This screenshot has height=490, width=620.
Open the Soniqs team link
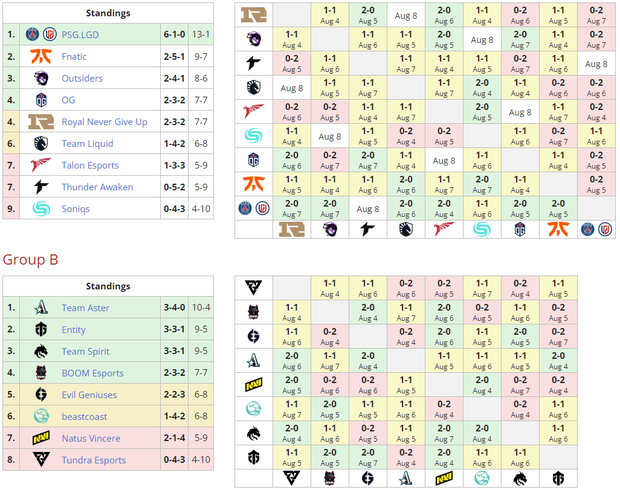(76, 209)
